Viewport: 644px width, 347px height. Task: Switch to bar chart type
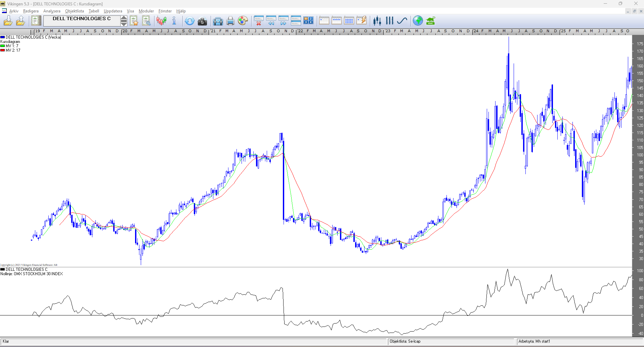[x=389, y=21]
